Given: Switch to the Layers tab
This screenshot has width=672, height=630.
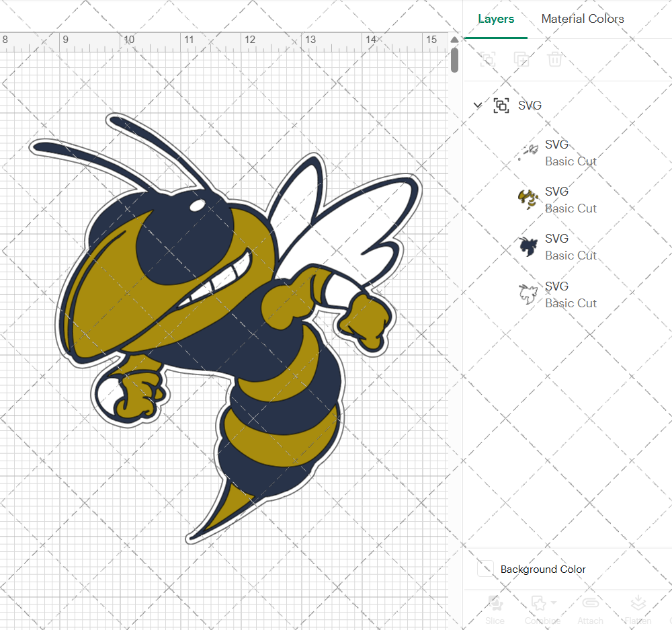Looking at the screenshot, I should (x=496, y=19).
